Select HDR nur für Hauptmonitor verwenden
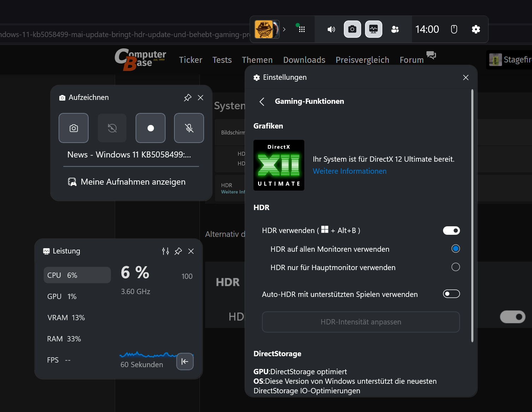 (x=455, y=267)
